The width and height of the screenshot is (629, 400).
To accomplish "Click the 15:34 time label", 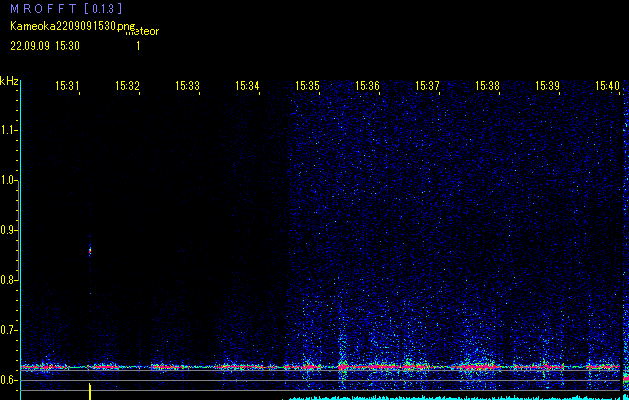I will click(x=247, y=85).
